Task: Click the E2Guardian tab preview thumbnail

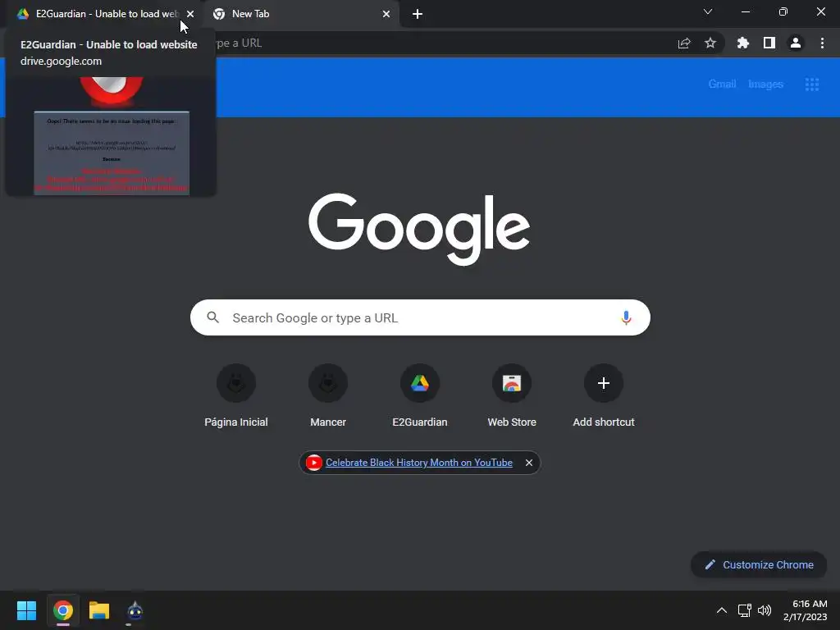Action: (x=112, y=136)
